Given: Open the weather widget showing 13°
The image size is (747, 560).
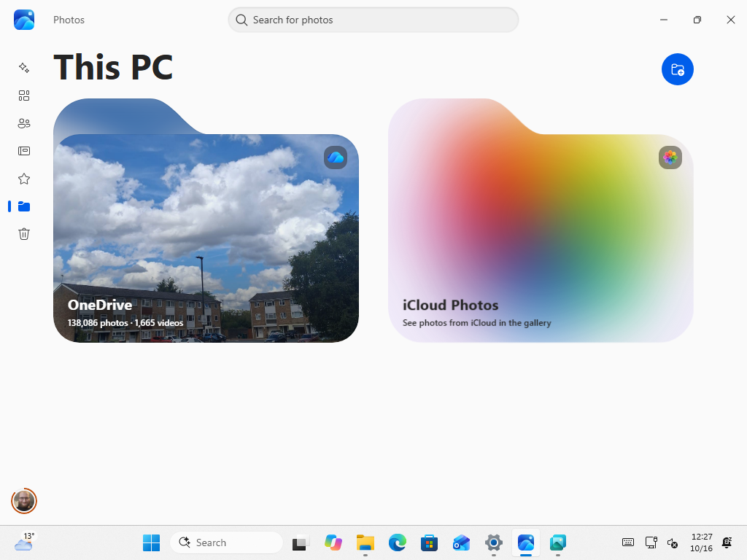Looking at the screenshot, I should (24, 542).
